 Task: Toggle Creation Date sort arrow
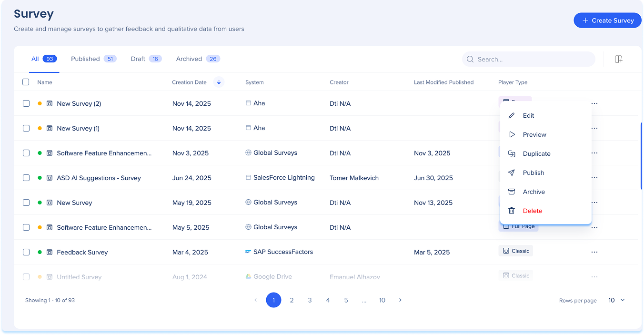pos(219,82)
